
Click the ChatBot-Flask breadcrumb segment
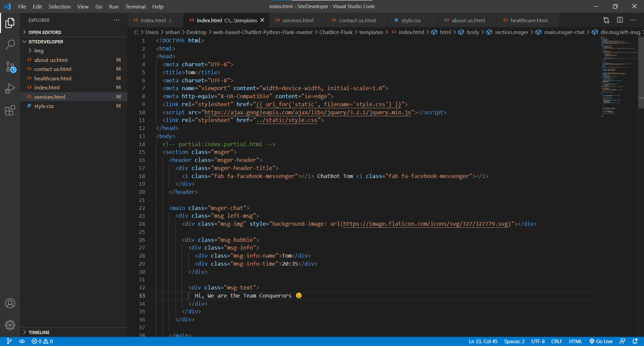(337, 32)
